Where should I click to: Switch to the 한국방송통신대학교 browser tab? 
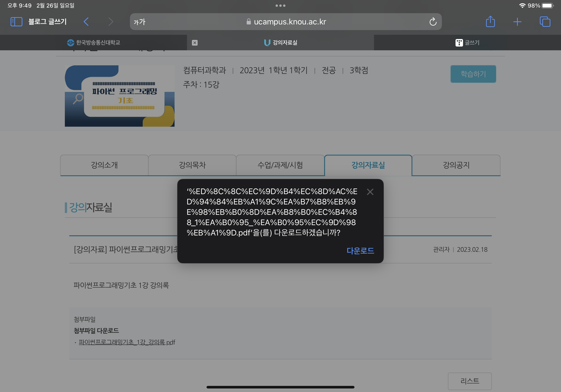click(x=93, y=43)
